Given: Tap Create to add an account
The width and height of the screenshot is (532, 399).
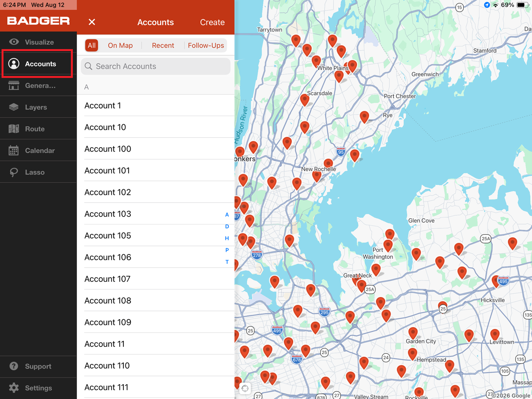Looking at the screenshot, I should pos(212,22).
